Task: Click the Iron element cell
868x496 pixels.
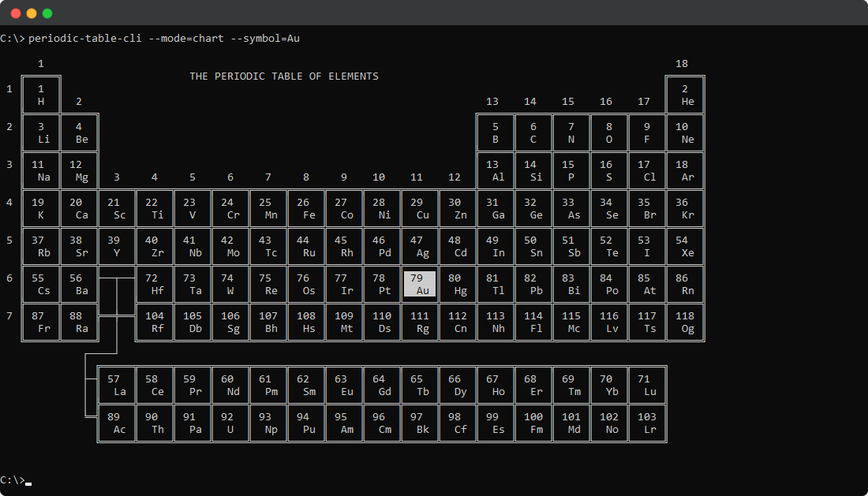Action: coord(306,209)
